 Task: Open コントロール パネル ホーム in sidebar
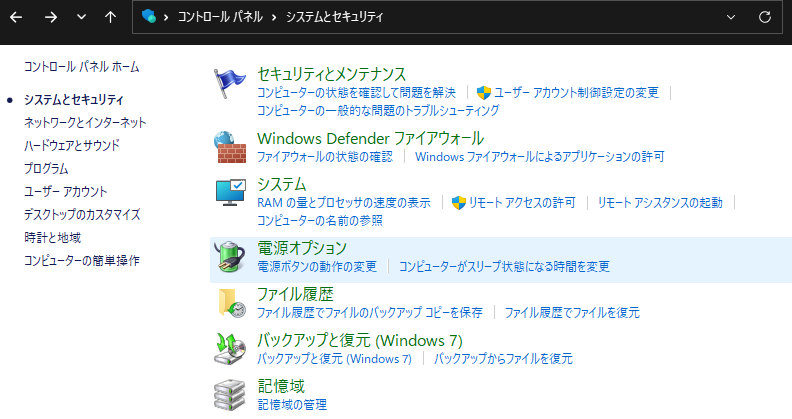pos(81,67)
